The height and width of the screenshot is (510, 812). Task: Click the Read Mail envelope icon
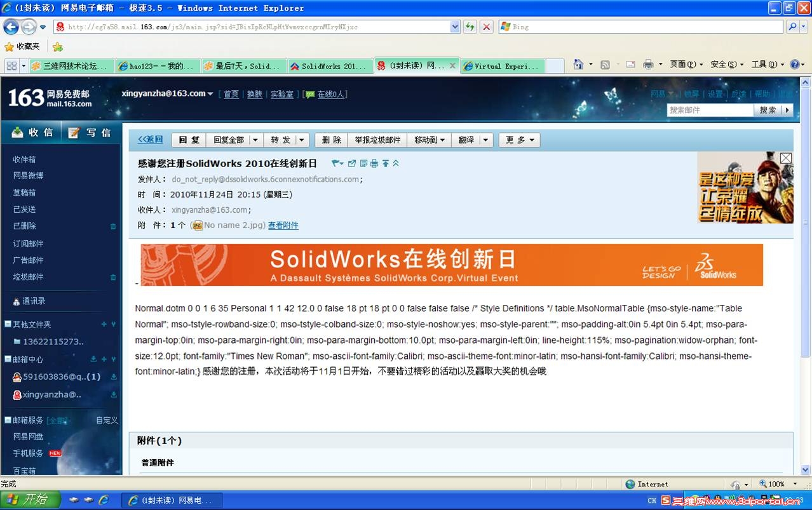click(630, 65)
